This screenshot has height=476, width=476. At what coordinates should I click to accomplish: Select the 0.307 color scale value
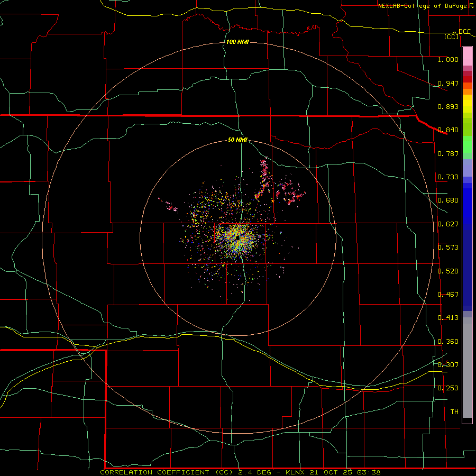(x=448, y=365)
